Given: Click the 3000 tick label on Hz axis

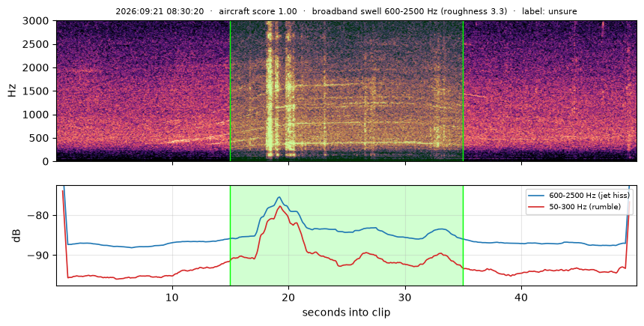Looking at the screenshot, I should 36,21.
